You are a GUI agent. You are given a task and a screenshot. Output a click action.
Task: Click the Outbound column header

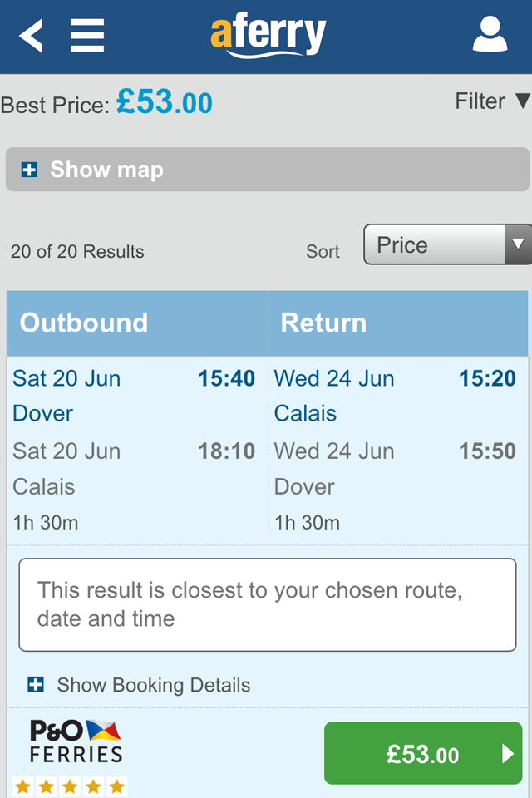click(137, 323)
